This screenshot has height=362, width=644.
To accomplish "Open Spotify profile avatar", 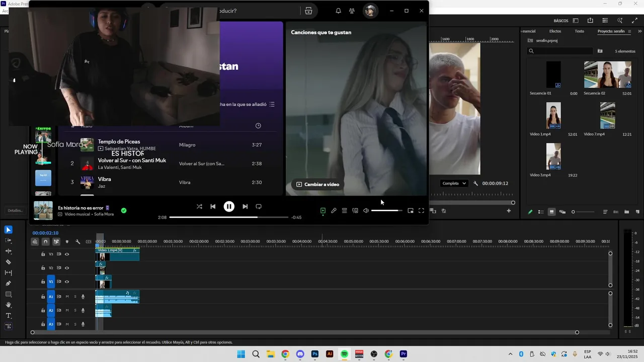I will point(370,11).
